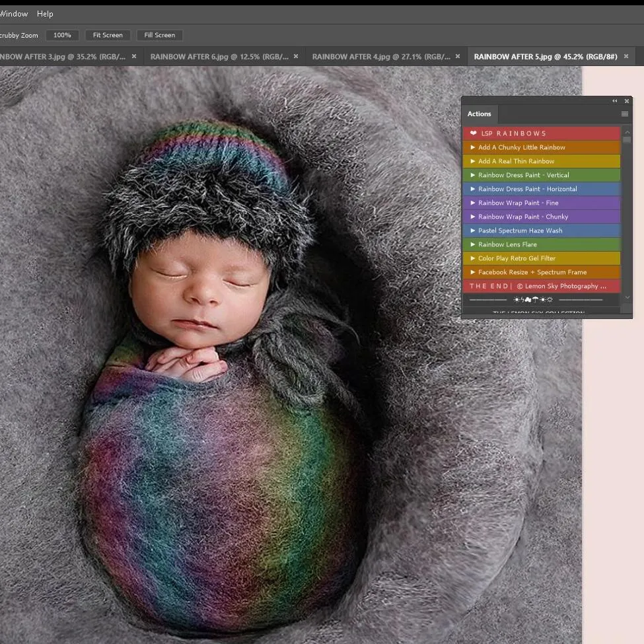644x644 pixels.
Task: Close the RAINBOW AFTER 6.jpg tab
Action: point(296,56)
